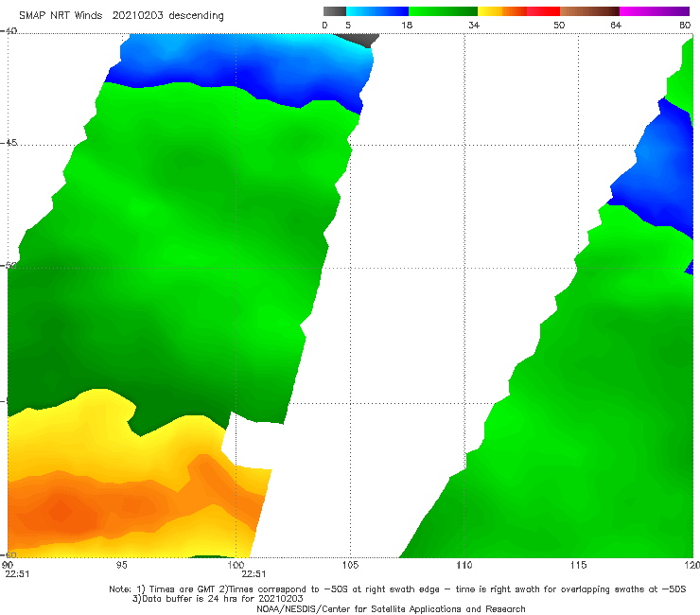The image size is (700, 615).
Task: Click the green segment of the wind color bar
Action: pos(443,11)
